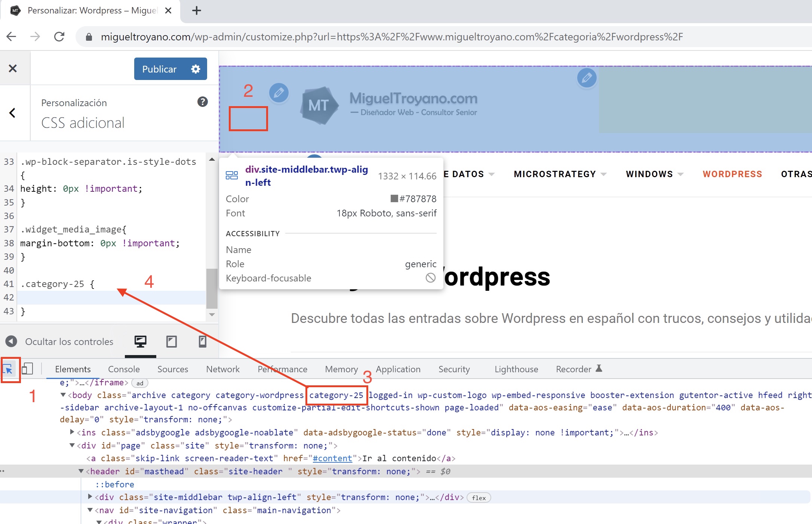Click the #787878 color swatch in tooltip

pyautogui.click(x=394, y=198)
